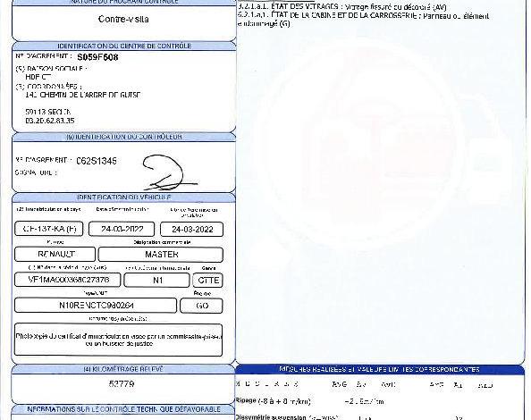This screenshot has width=531, height=420.
Task: Click the VF1MA000368027376 serial number field
Action: 68,280
